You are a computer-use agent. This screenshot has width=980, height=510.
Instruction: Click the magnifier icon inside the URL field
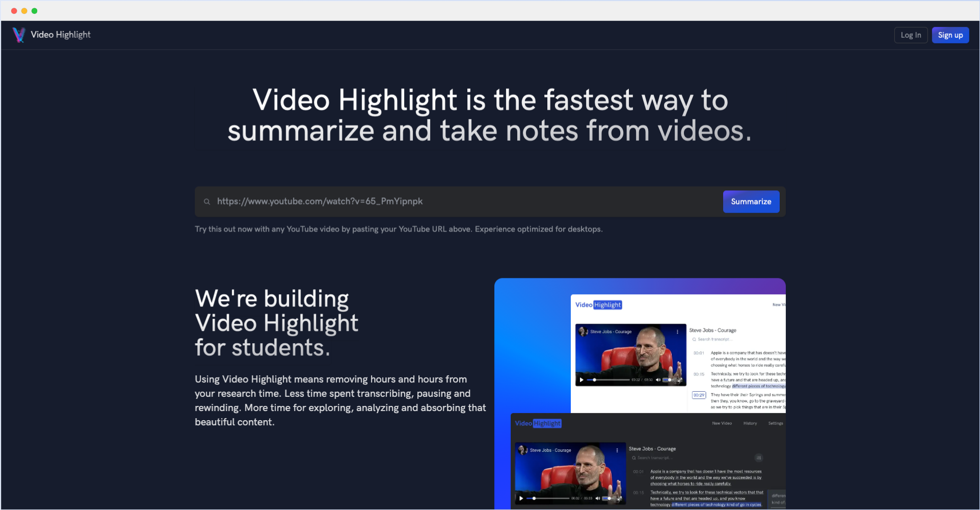pyautogui.click(x=207, y=201)
